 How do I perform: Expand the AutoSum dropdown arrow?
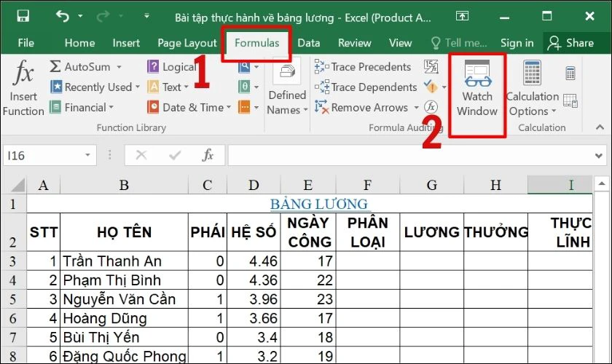click(x=119, y=67)
